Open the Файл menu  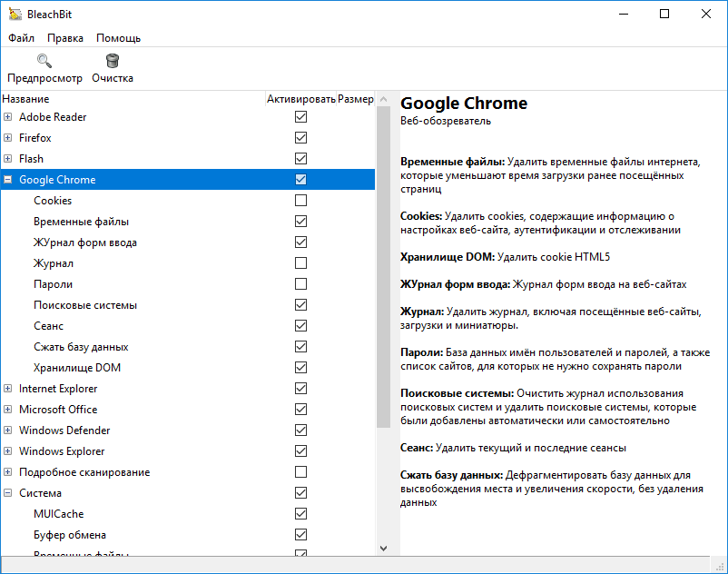click(x=21, y=38)
